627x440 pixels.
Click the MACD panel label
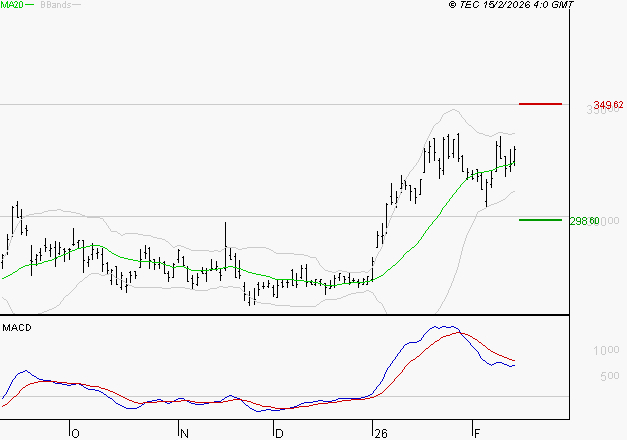[17, 328]
